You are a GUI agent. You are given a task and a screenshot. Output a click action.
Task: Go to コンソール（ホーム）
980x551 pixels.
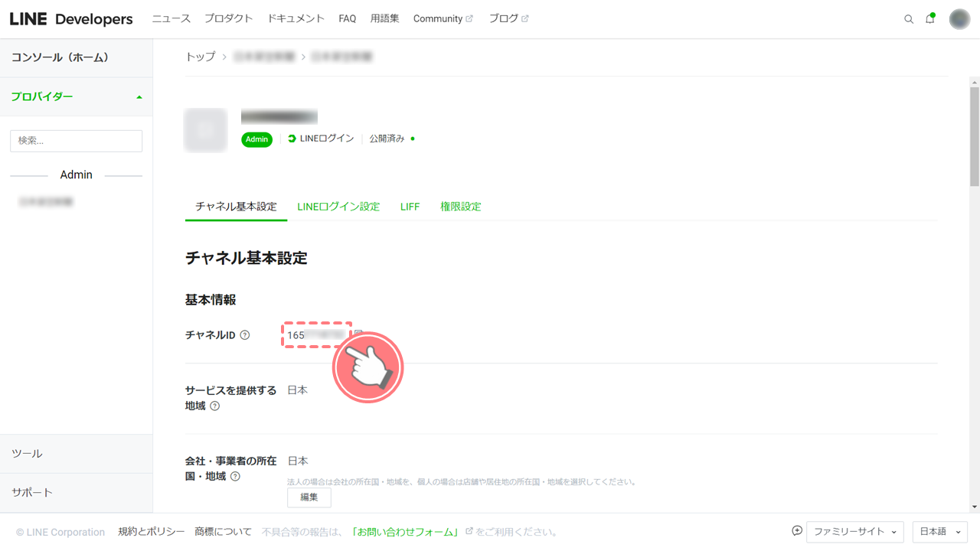(77, 57)
